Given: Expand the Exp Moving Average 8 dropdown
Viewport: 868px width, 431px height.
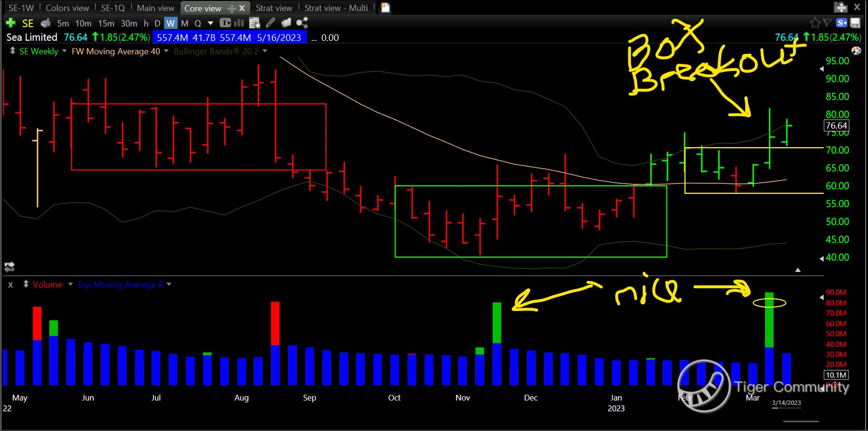Looking at the screenshot, I should pyautogui.click(x=169, y=284).
